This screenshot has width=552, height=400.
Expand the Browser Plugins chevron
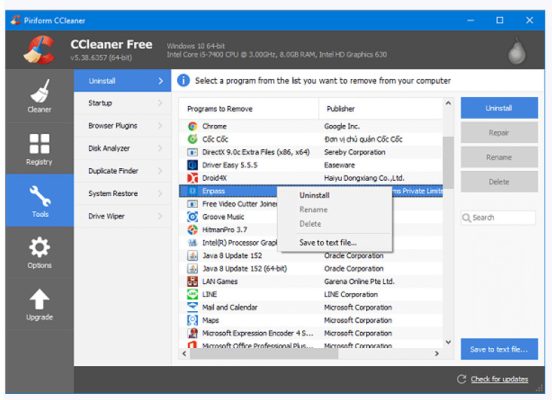point(160,125)
